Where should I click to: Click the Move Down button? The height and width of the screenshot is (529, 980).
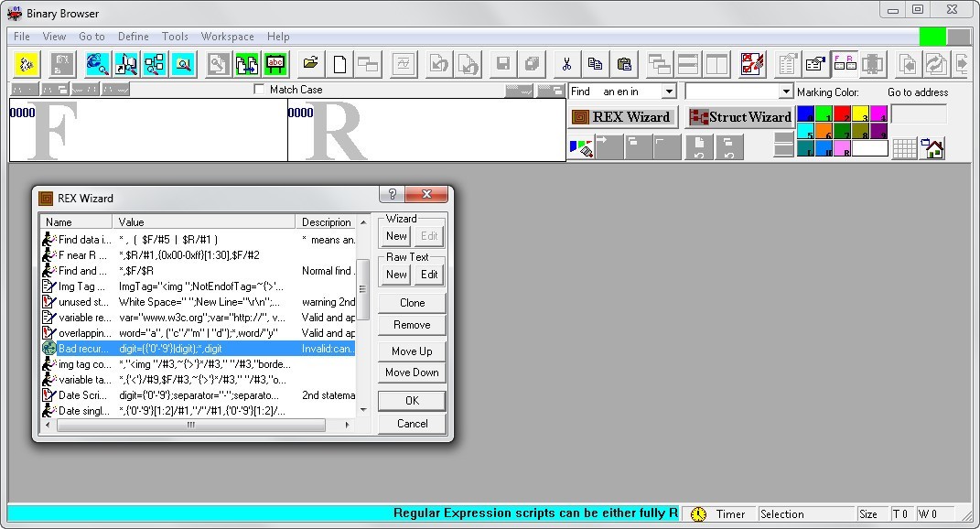tap(412, 372)
